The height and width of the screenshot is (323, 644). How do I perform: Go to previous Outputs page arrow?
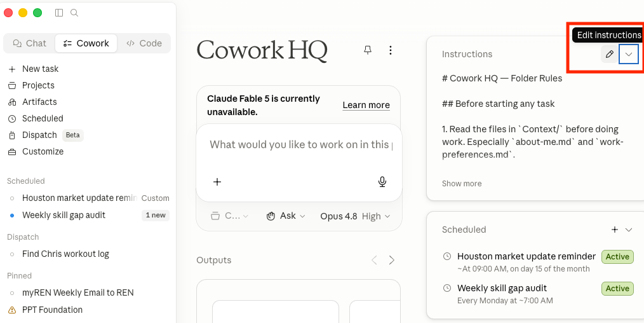pos(374,260)
